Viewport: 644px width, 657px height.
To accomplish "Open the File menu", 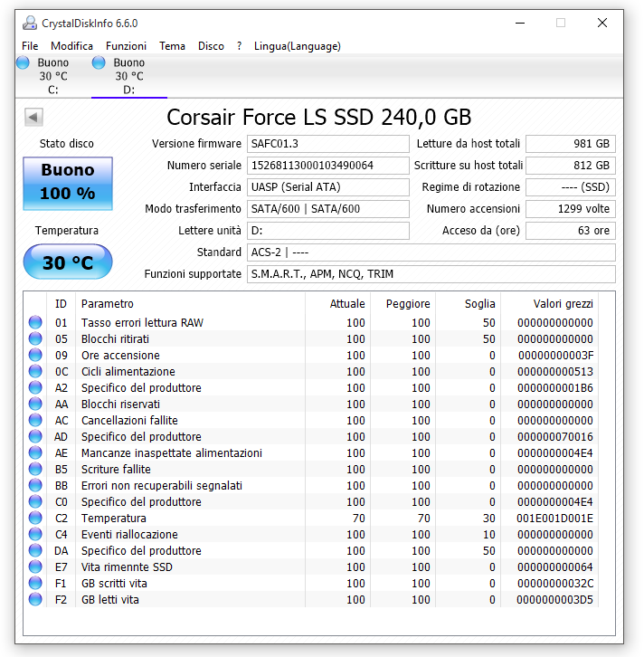I will 30,46.
